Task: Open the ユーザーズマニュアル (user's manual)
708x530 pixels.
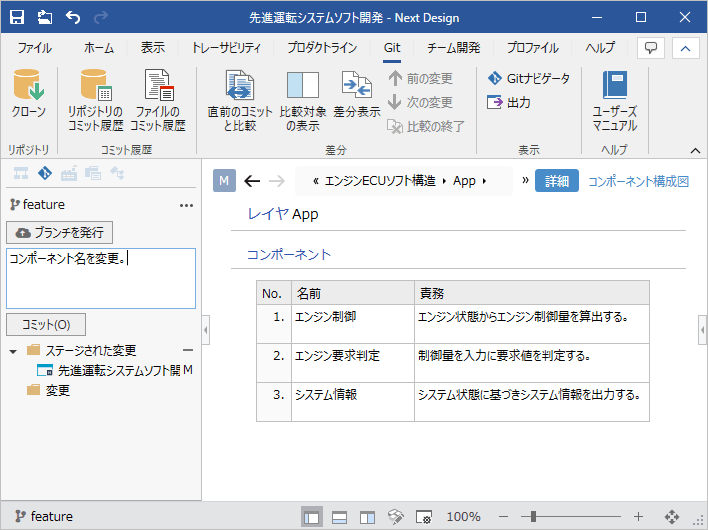Action: click(614, 101)
